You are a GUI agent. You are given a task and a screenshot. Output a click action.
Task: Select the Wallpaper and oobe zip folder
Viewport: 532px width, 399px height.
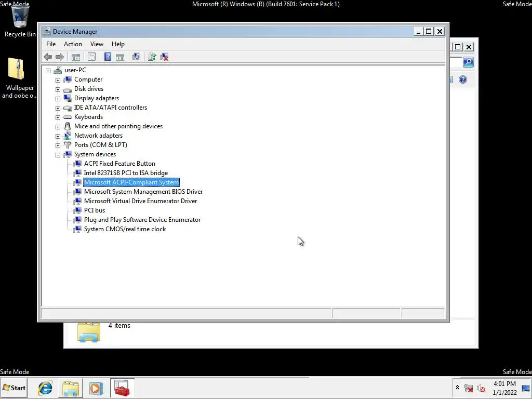(x=19, y=78)
